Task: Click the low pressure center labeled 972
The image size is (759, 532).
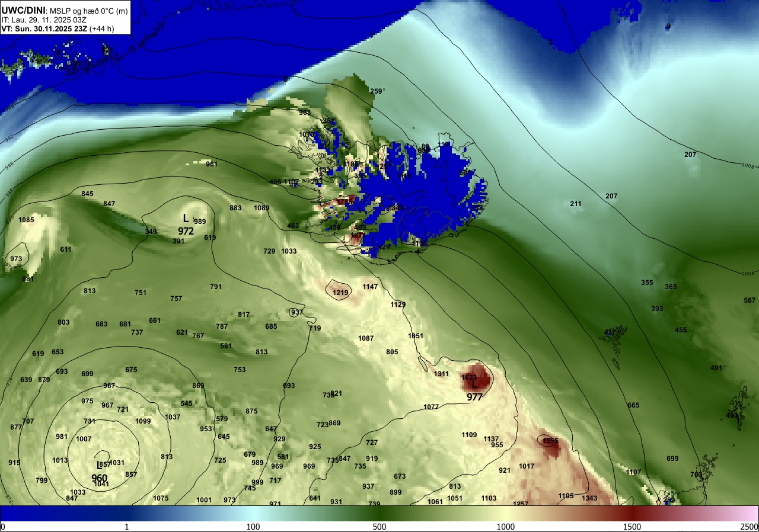Action: [186, 225]
